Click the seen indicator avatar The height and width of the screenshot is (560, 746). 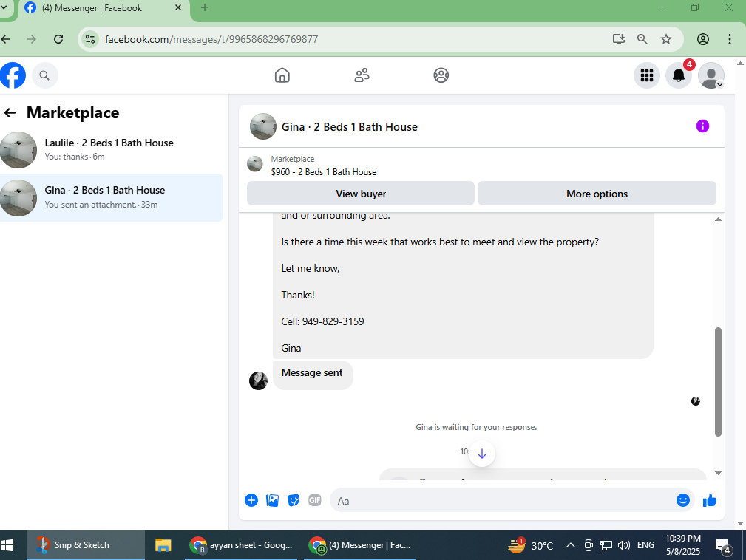point(695,401)
